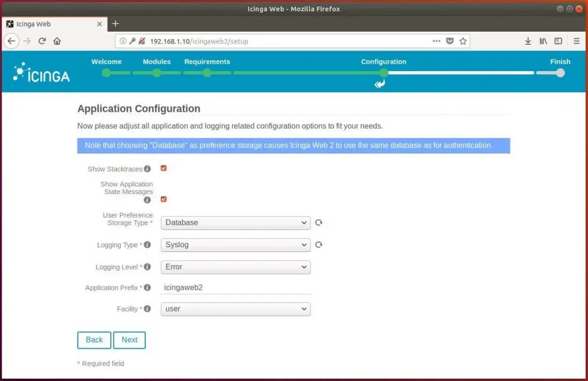The width and height of the screenshot is (588, 381).
Task: Toggle the Firefox sidebar
Action: 558,41
